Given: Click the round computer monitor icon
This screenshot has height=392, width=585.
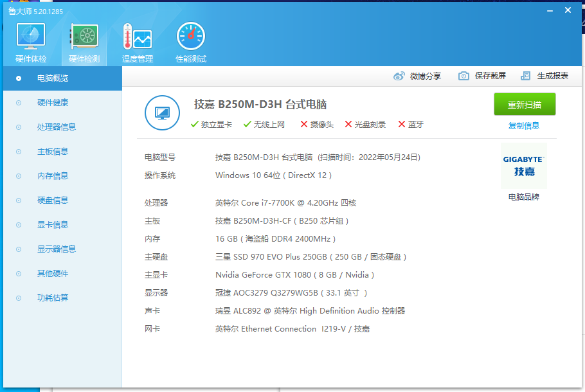Looking at the screenshot, I should coord(162,112).
